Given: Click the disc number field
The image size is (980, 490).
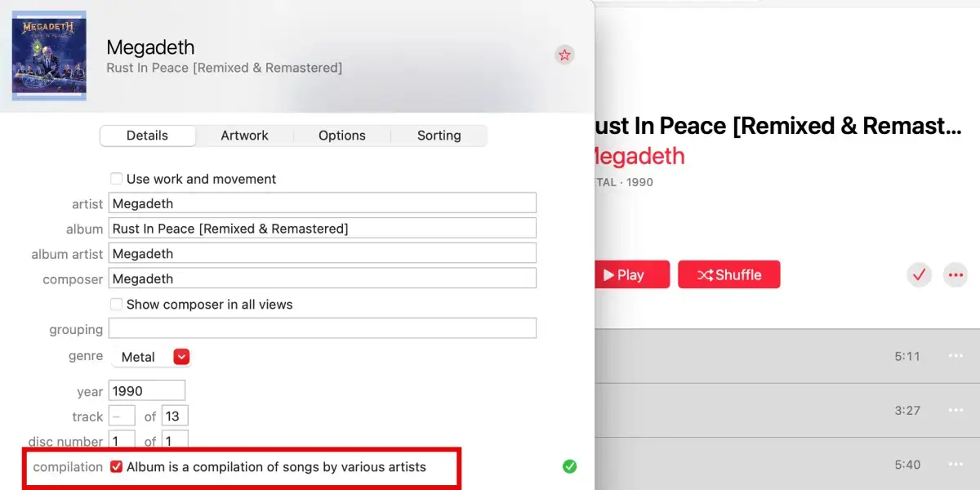Looking at the screenshot, I should [122, 441].
